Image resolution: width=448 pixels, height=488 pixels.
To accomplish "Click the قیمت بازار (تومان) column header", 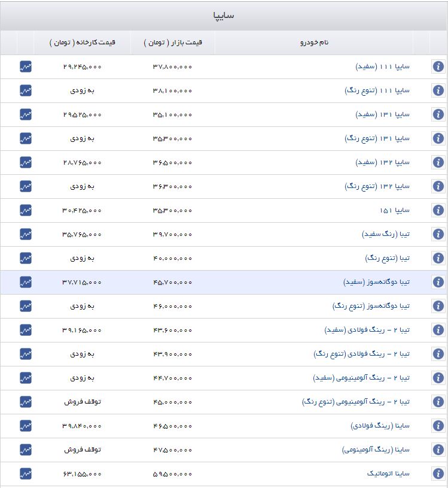I will click(x=172, y=43).
